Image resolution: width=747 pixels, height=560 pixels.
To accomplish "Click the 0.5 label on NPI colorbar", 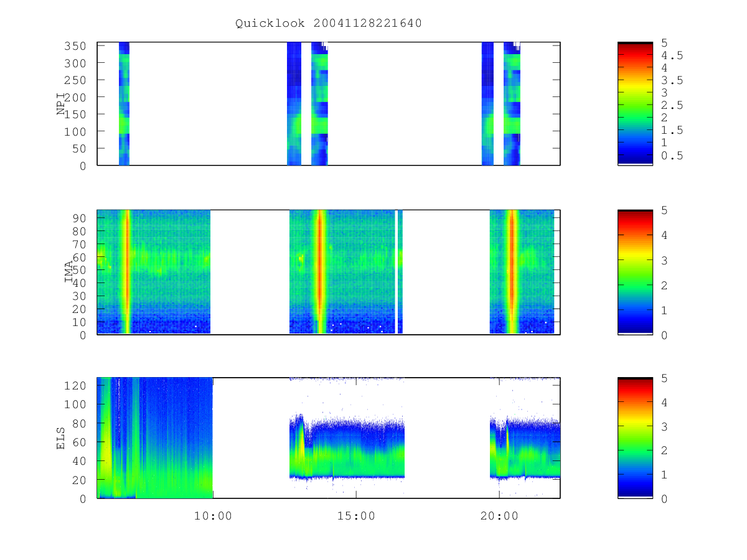I will [672, 156].
